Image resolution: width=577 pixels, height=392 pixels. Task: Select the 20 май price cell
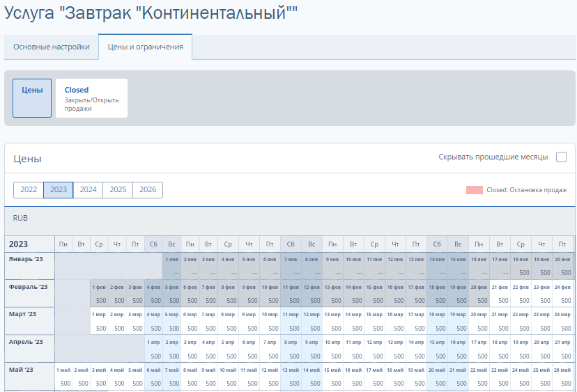pyautogui.click(x=437, y=376)
